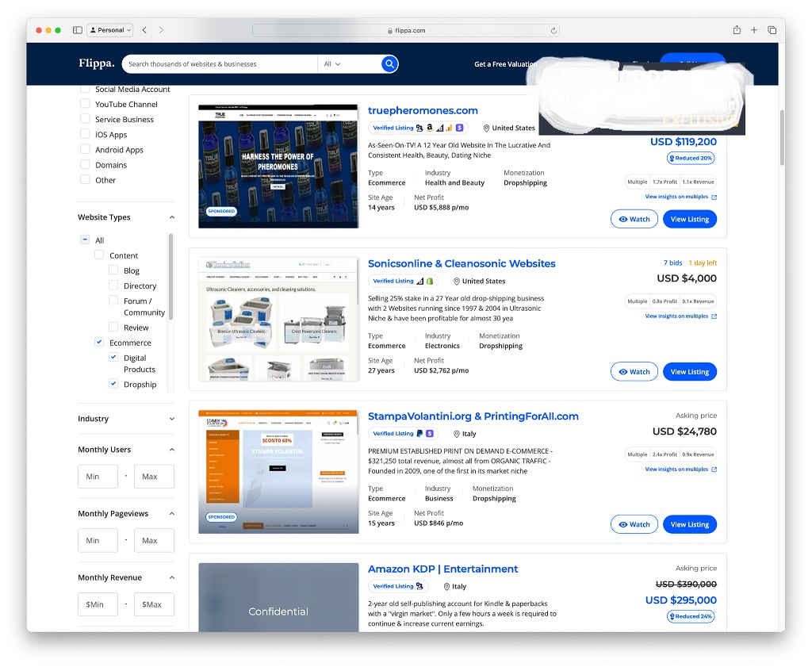Click the website types list scrollbar
The image size is (812, 667).
(x=170, y=278)
